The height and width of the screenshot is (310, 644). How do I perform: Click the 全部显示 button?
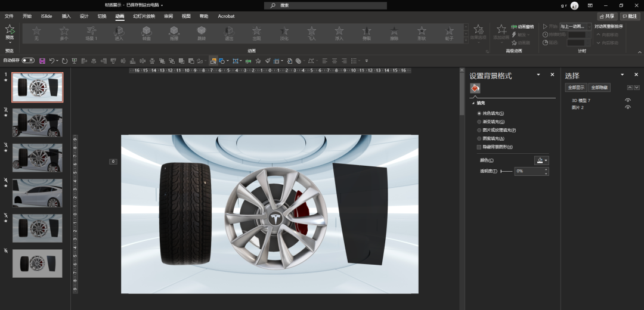click(x=575, y=88)
